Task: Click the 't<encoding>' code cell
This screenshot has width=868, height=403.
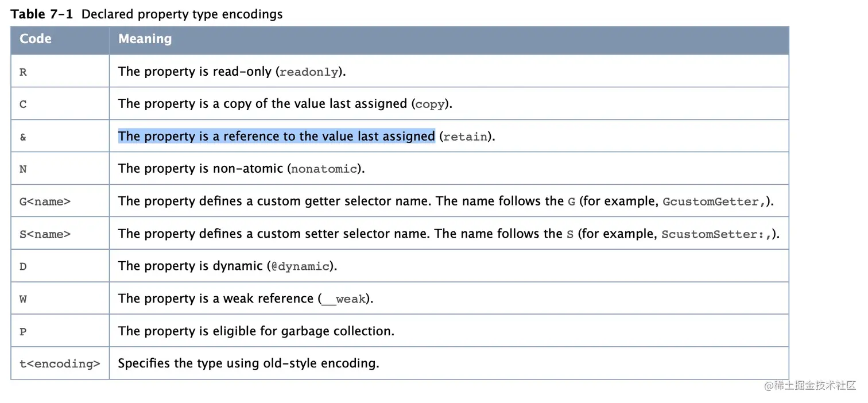Action: [x=60, y=364]
